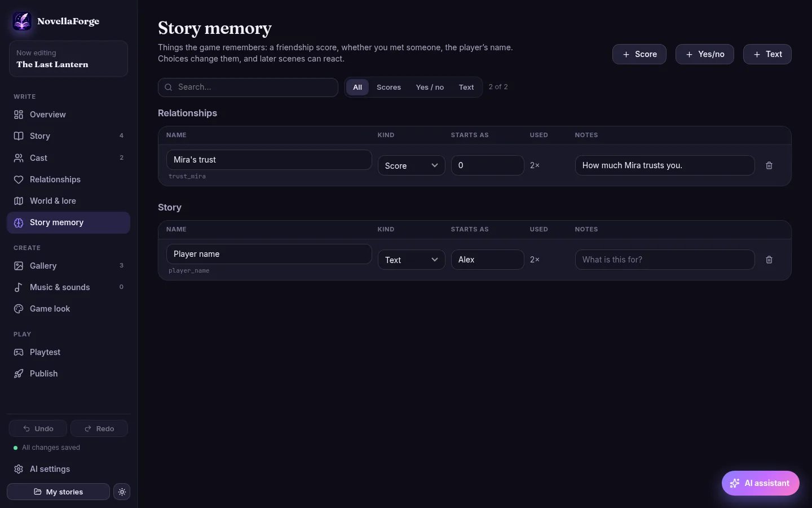Open the Kind dropdown for Mira's trust
The width and height of the screenshot is (812, 508).
click(412, 165)
